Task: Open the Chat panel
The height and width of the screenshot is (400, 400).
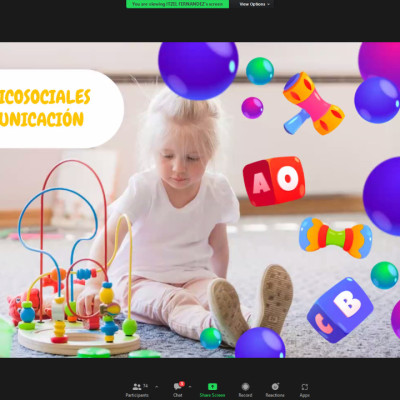Action: tap(178, 390)
